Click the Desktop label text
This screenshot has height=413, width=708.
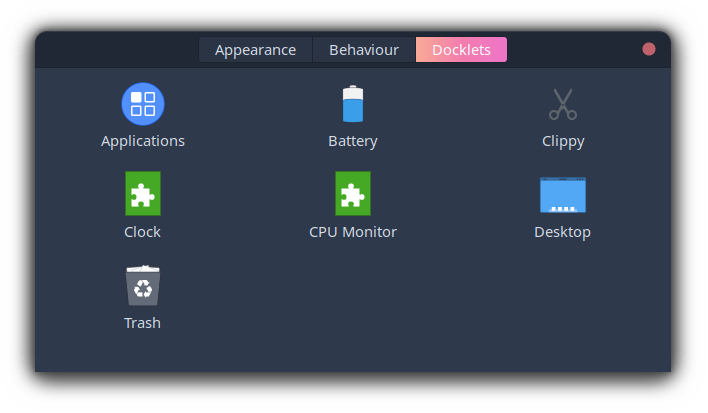[x=562, y=232]
